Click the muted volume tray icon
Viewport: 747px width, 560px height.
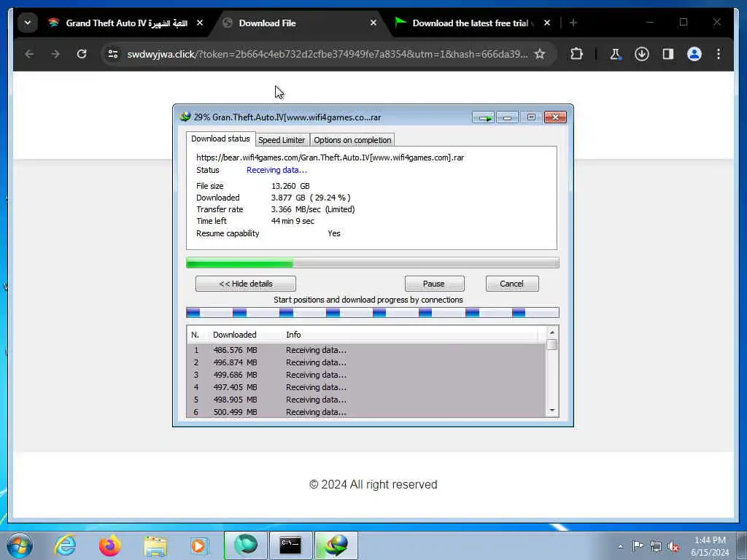click(x=673, y=546)
